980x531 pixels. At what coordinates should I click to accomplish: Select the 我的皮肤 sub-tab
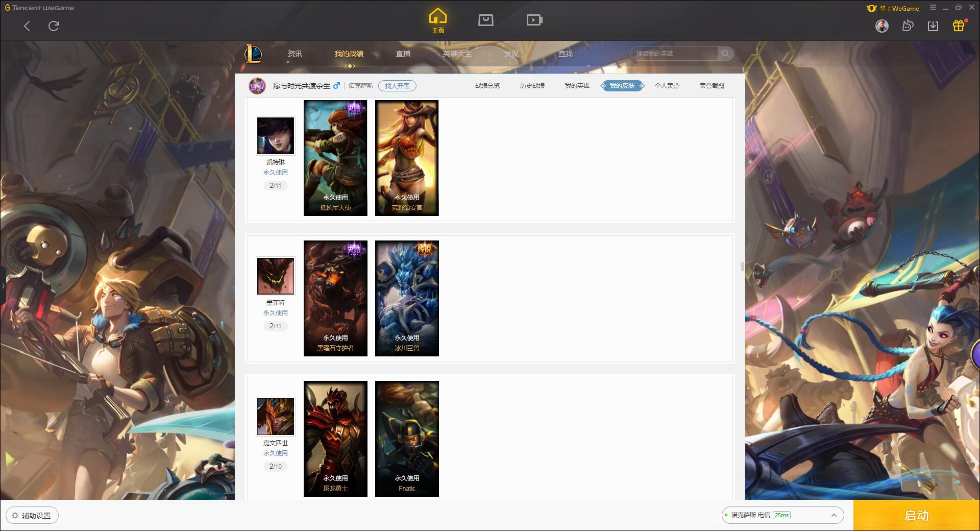(622, 86)
